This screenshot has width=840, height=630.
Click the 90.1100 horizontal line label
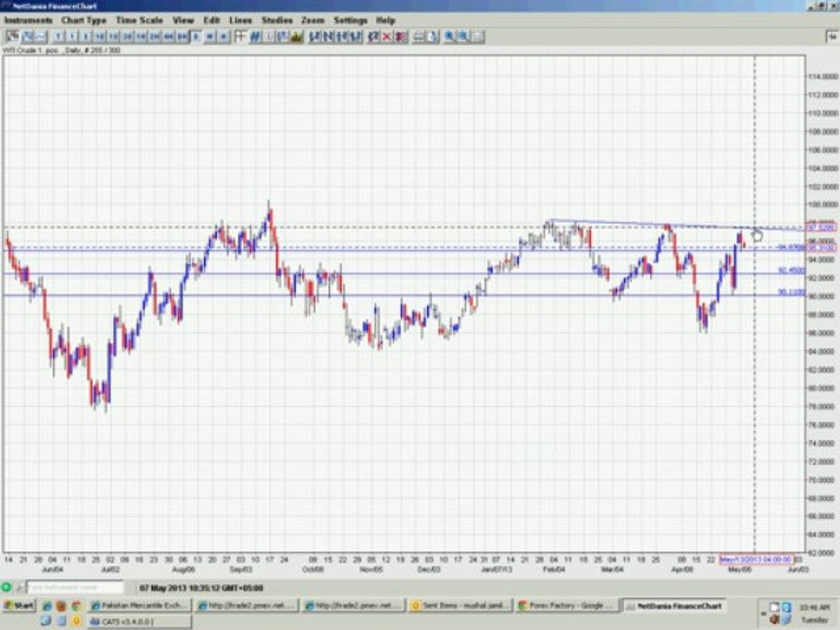(791, 292)
